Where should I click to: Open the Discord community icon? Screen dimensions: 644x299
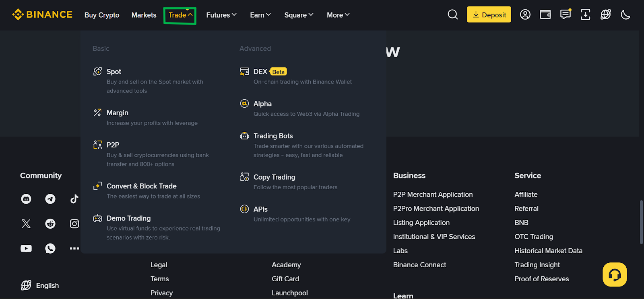tap(26, 199)
